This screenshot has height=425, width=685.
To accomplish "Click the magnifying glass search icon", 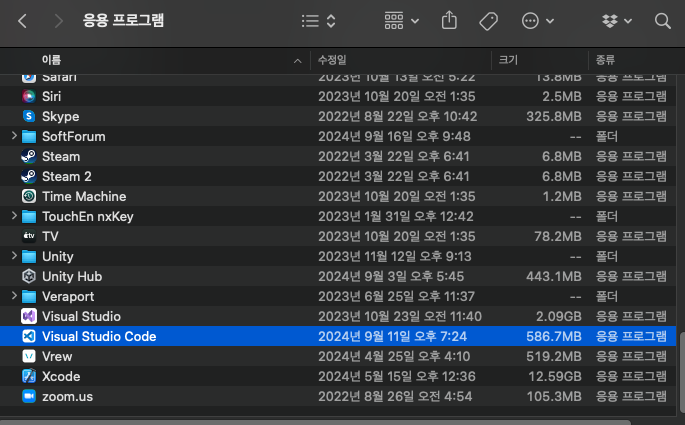I will pyautogui.click(x=663, y=21).
